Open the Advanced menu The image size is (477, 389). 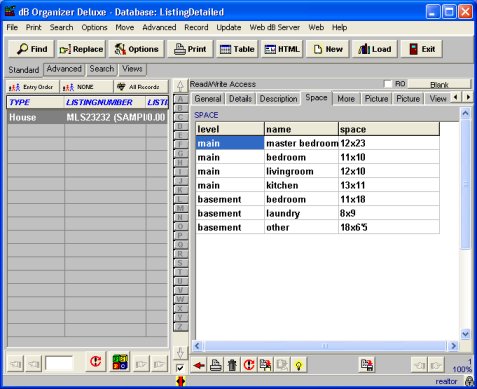[x=159, y=28]
